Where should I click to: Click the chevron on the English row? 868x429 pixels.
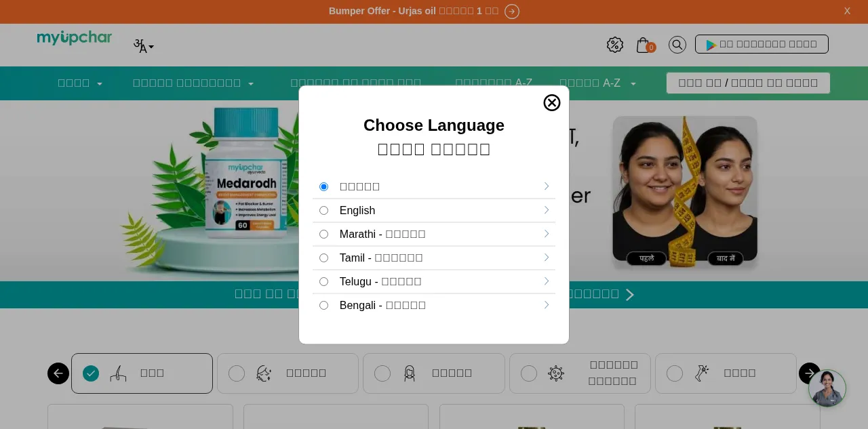click(546, 210)
